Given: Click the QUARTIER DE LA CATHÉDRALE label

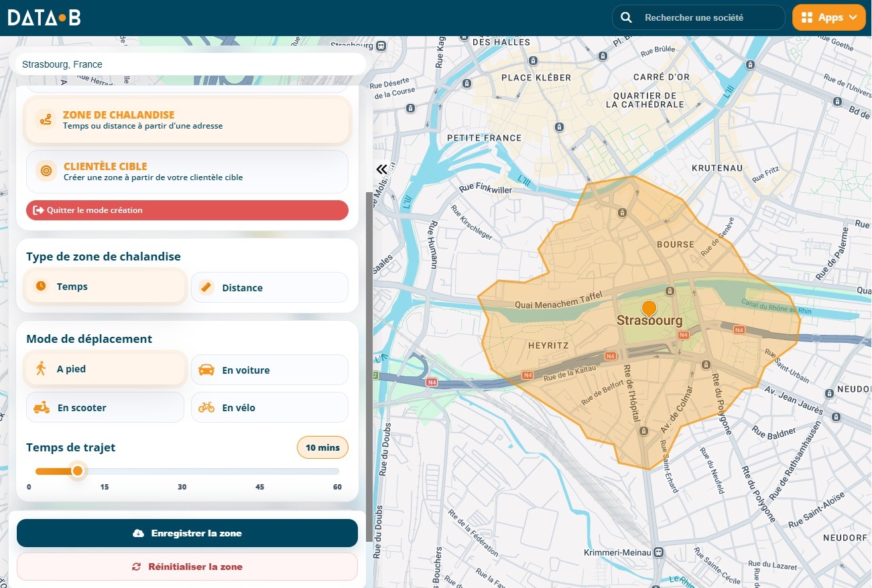Looking at the screenshot, I should click(645, 99).
